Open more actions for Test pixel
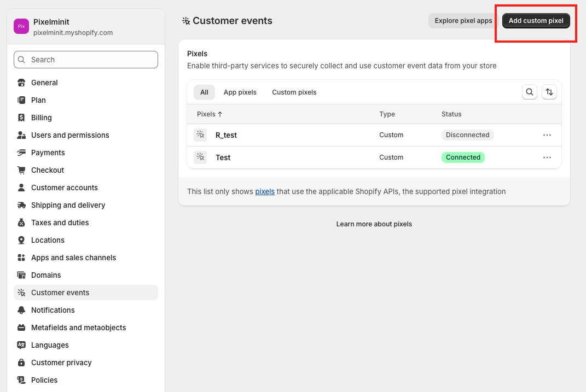Screen dimensions: 586x392 pyautogui.click(x=547, y=157)
